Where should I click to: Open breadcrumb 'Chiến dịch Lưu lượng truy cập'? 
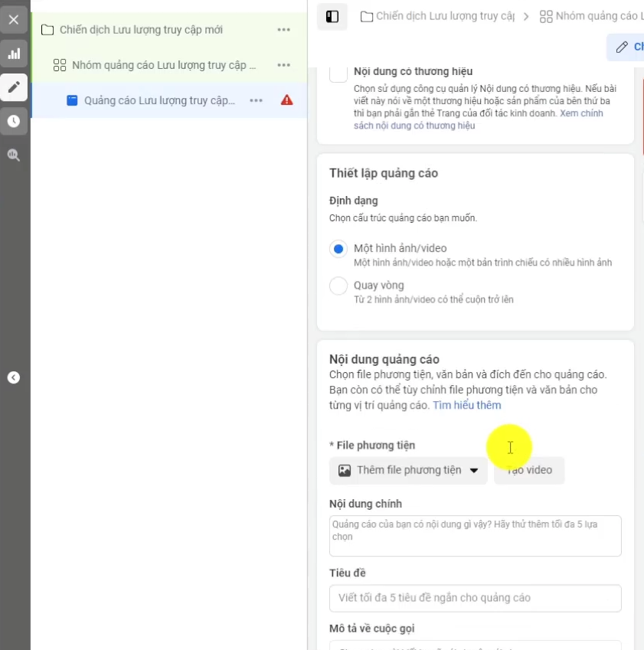click(x=437, y=16)
